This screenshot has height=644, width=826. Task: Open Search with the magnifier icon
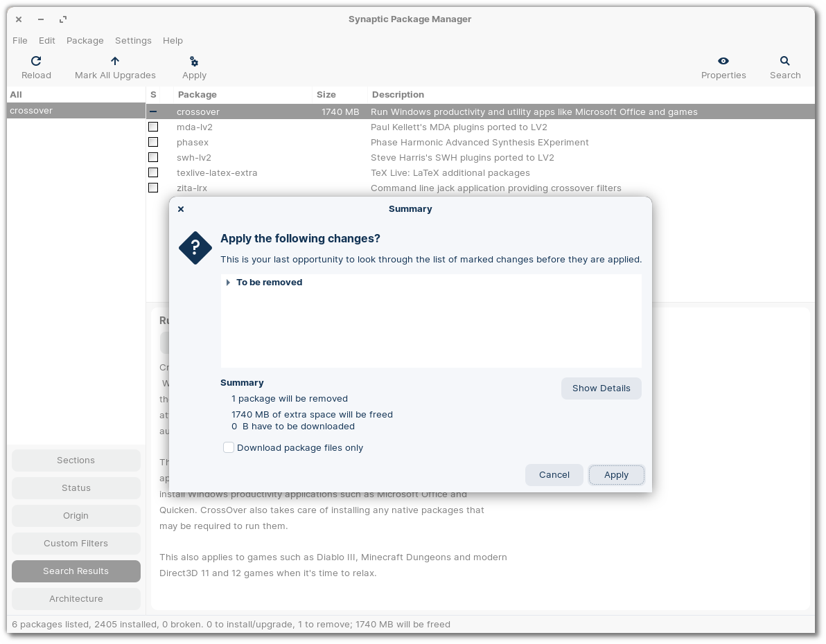(x=785, y=61)
